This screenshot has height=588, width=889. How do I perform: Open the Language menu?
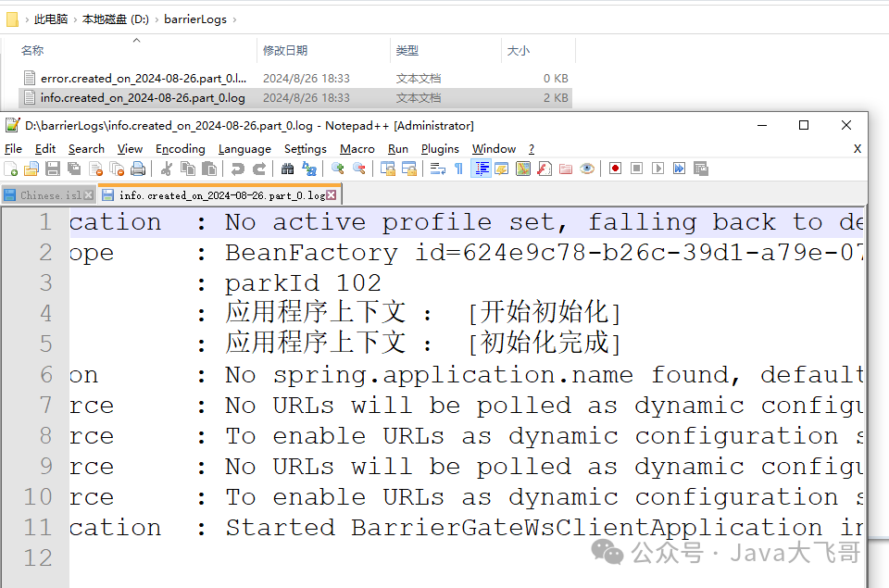point(244,149)
